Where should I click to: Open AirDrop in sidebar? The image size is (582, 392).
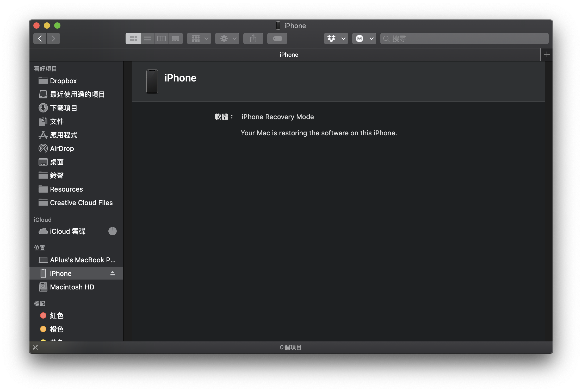pyautogui.click(x=76, y=149)
